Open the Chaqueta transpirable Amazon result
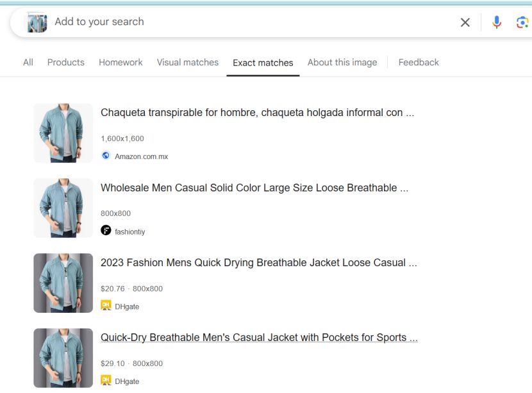This screenshot has height=393, width=532. click(x=256, y=112)
